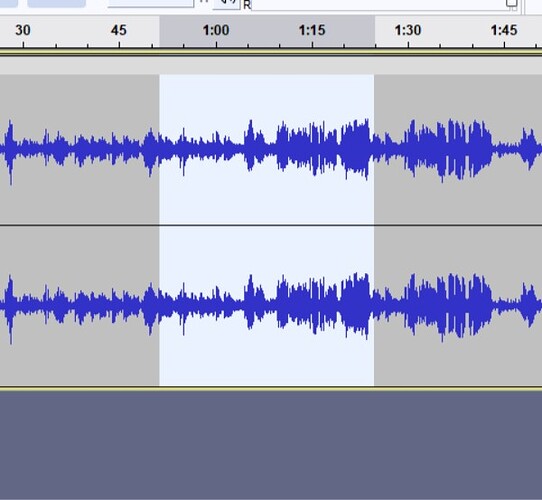The image size is (542, 500).
Task: Click lower channel waveform near 1:30
Action: (408, 306)
